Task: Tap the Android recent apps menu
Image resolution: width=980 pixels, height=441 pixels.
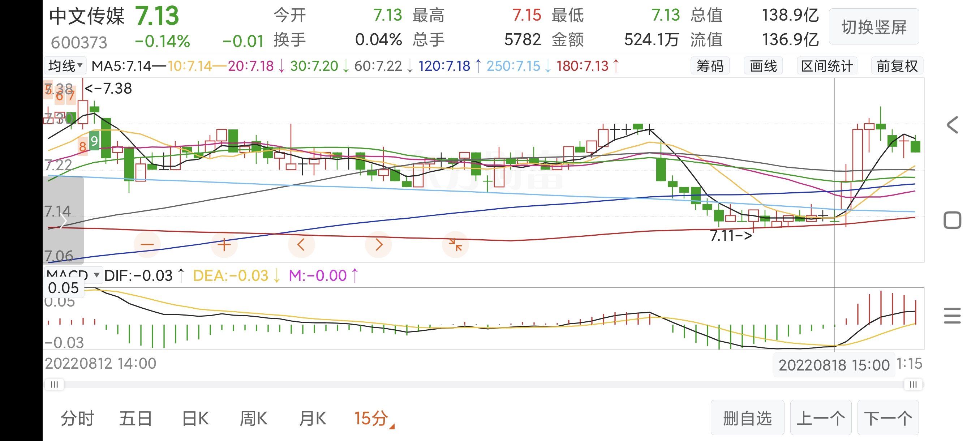Action: 952,316
